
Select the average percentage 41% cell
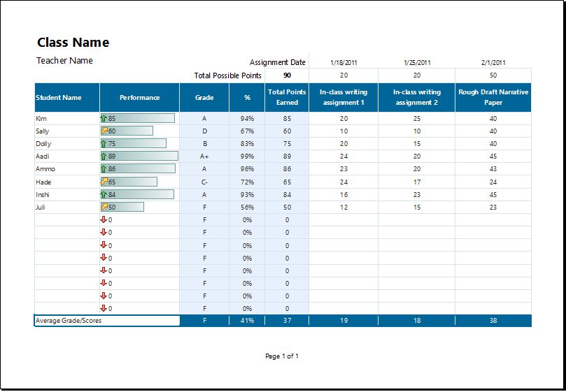pyautogui.click(x=247, y=320)
